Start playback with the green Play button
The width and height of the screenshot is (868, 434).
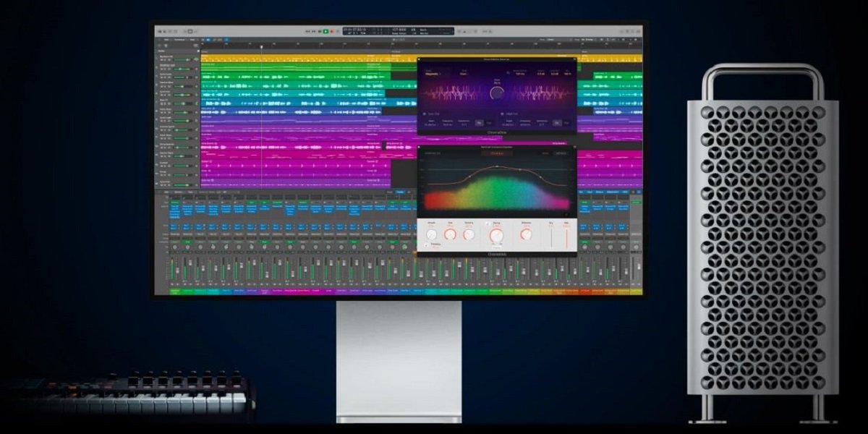click(325, 31)
